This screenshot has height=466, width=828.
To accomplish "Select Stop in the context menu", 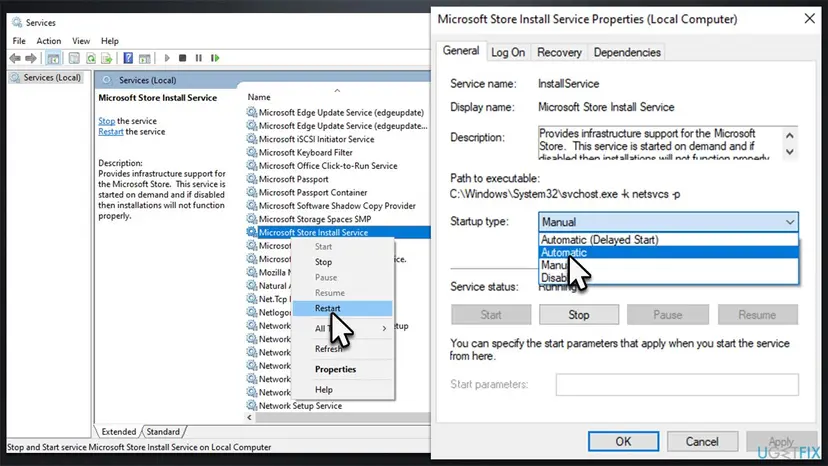I will [342, 262].
